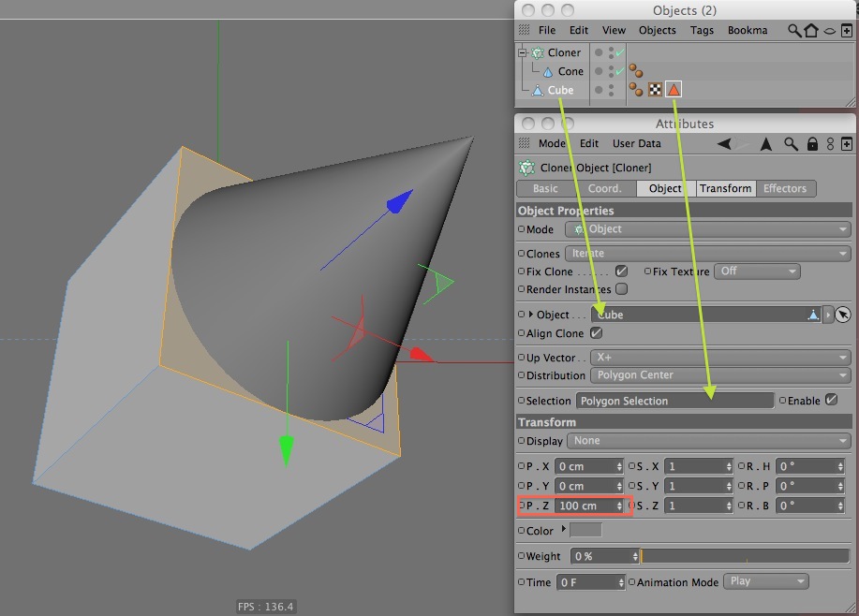The width and height of the screenshot is (859, 616).
Task: Open the Tags menu in Objects panel
Action: pos(702,30)
